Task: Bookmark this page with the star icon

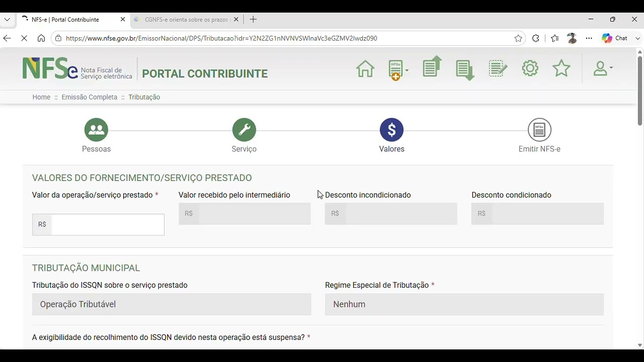Action: coord(518,38)
